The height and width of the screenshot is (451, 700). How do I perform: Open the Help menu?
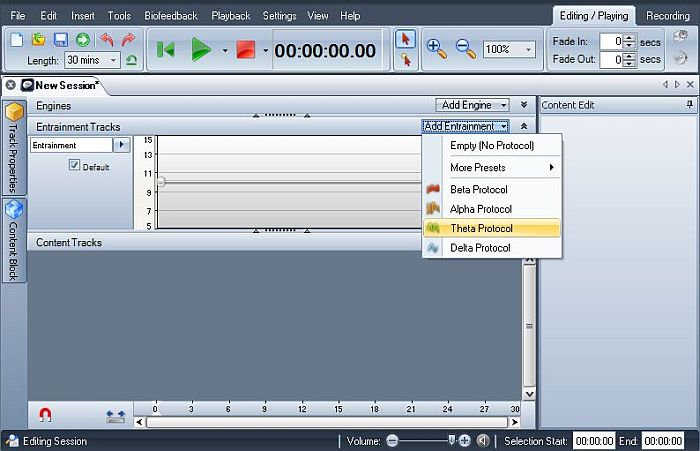pos(350,16)
